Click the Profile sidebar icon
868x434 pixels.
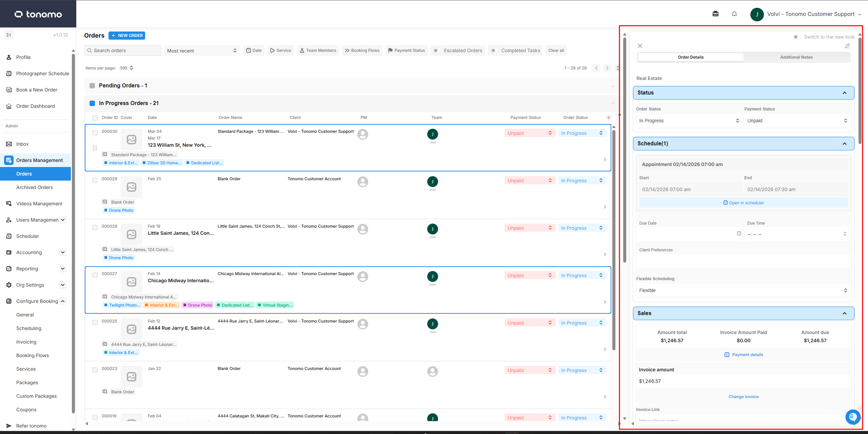[x=9, y=57]
